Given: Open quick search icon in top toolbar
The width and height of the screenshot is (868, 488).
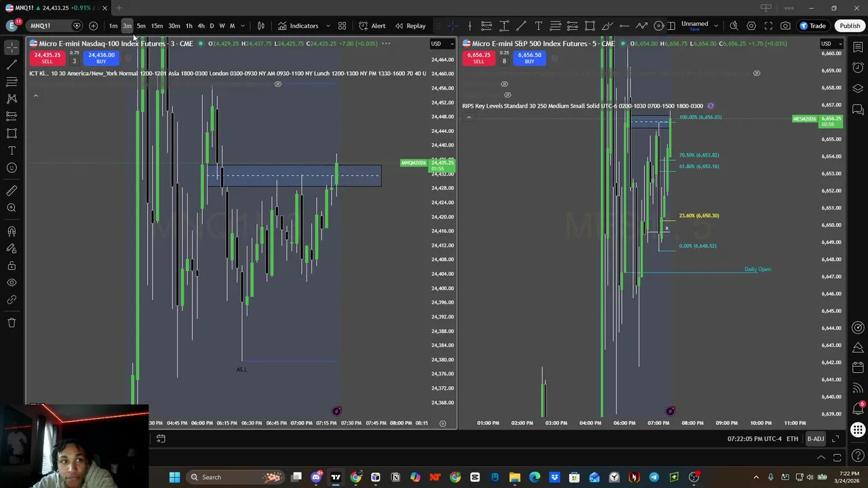Looking at the screenshot, I should (x=734, y=26).
